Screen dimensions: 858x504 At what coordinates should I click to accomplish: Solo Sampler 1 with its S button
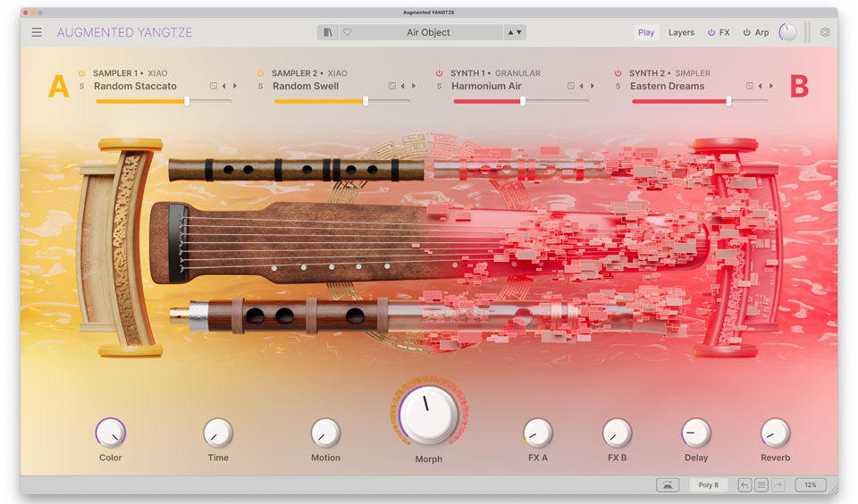pos(82,87)
